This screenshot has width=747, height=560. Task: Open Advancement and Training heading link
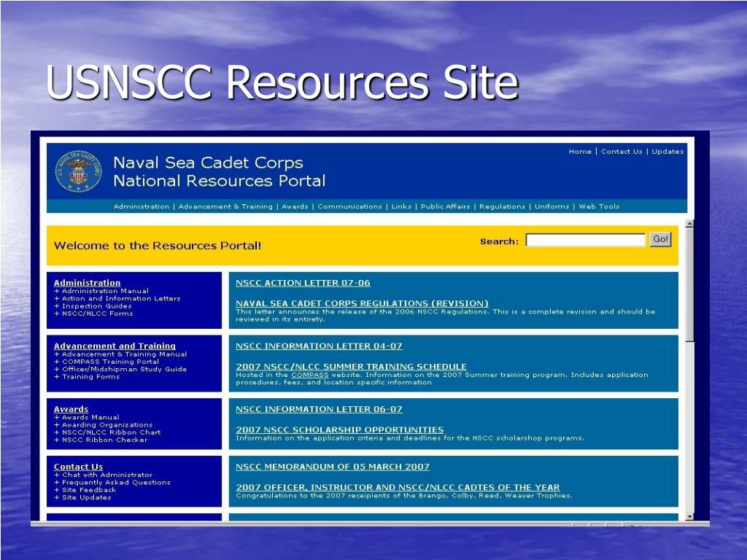115,346
